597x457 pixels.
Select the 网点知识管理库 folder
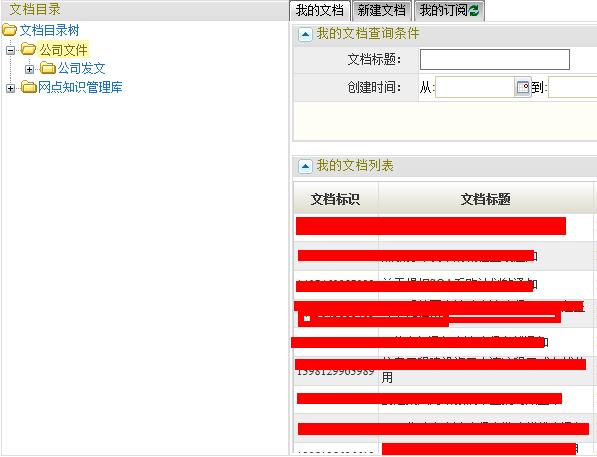[80, 87]
